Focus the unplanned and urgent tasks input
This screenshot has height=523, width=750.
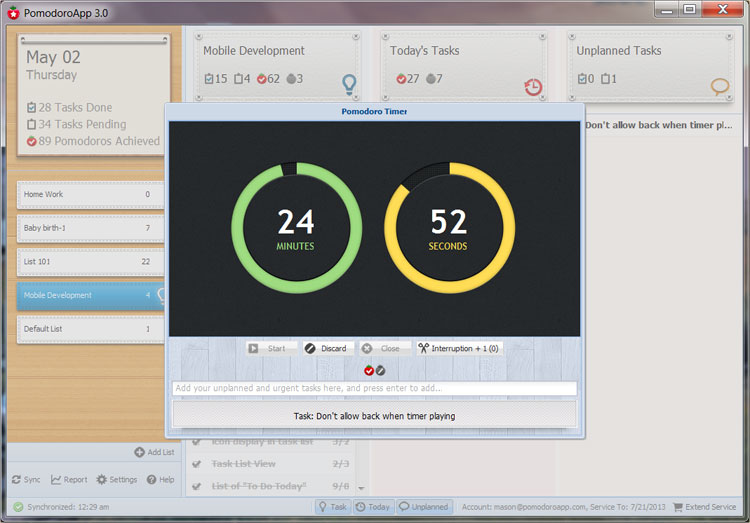(x=375, y=388)
